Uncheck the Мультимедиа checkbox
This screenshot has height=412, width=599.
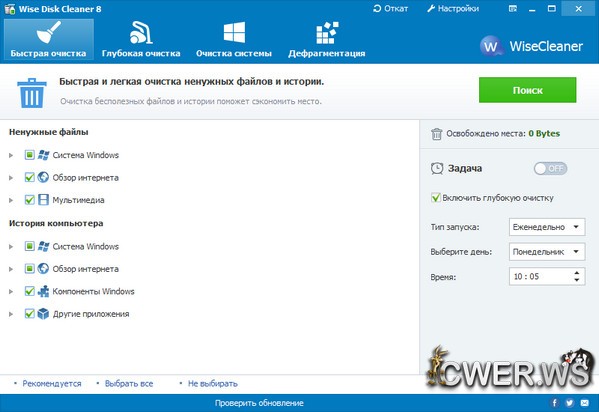(x=29, y=200)
